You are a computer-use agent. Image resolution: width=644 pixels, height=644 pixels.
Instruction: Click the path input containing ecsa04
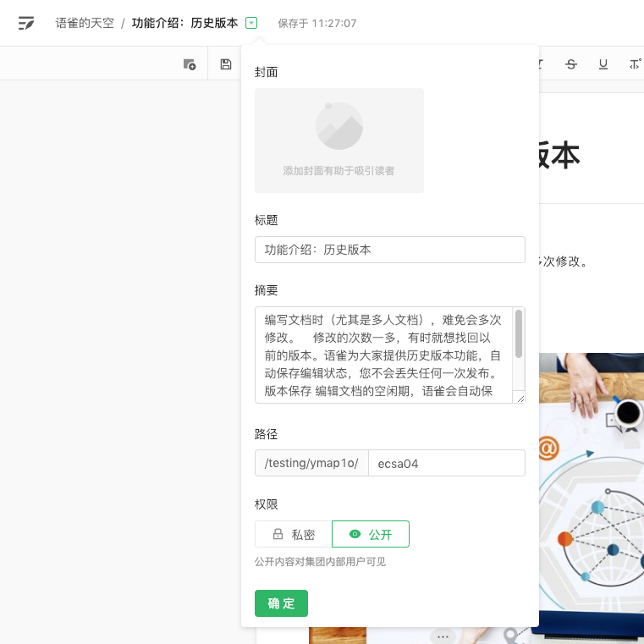tap(446, 463)
